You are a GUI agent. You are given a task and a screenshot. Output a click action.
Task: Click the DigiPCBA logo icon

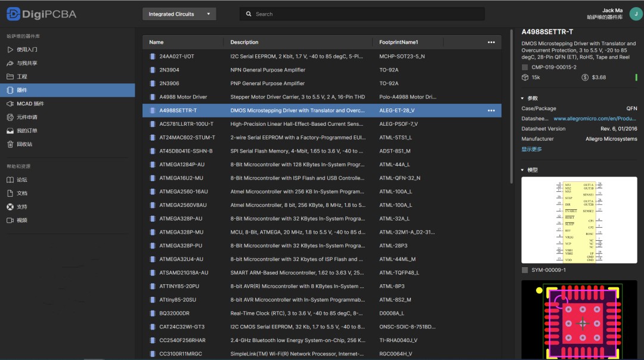(x=13, y=14)
